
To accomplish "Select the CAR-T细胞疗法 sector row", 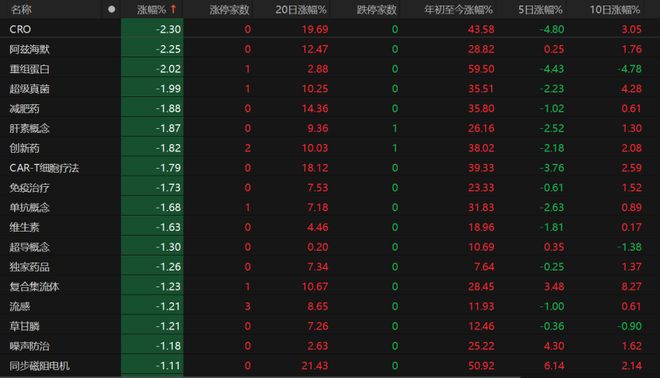I will (x=330, y=168).
